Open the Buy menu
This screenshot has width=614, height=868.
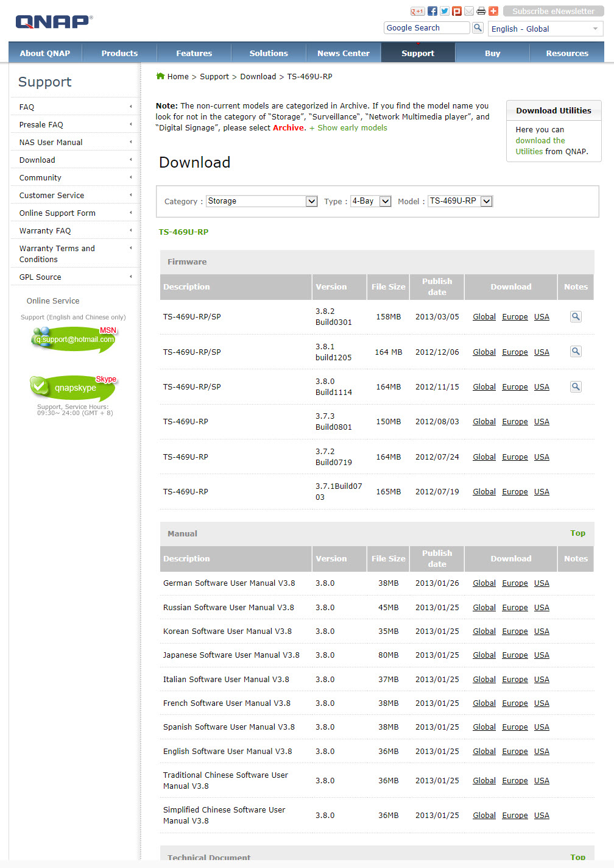pyautogui.click(x=493, y=53)
